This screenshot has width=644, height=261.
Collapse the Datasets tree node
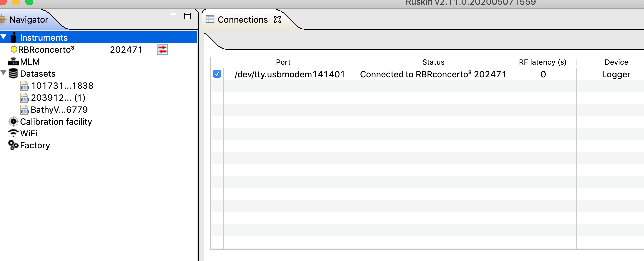pos(4,73)
